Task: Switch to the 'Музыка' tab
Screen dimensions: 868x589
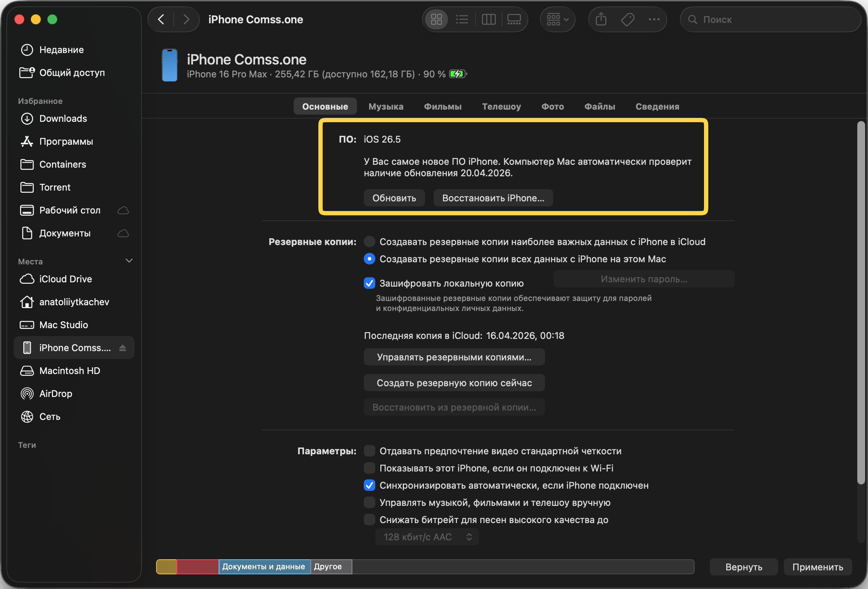Action: pyautogui.click(x=386, y=106)
